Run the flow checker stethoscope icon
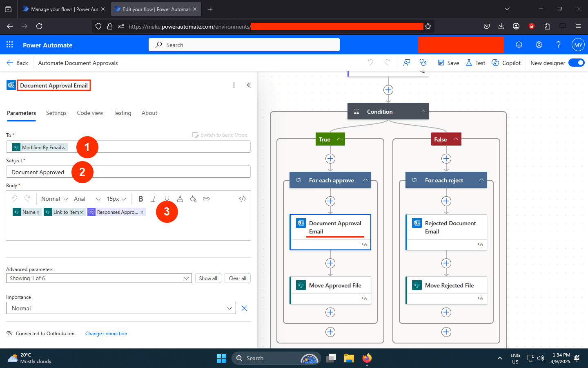Screen dimensions: 588x368 coord(423,63)
